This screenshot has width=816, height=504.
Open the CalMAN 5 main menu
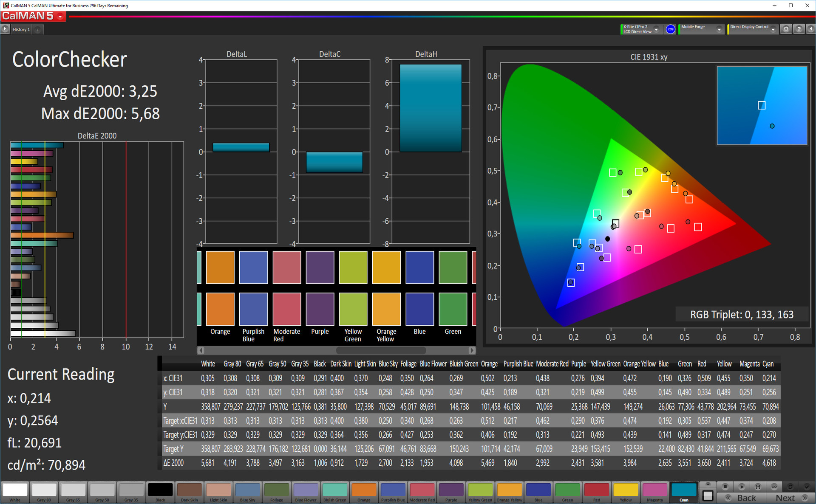coord(60,17)
